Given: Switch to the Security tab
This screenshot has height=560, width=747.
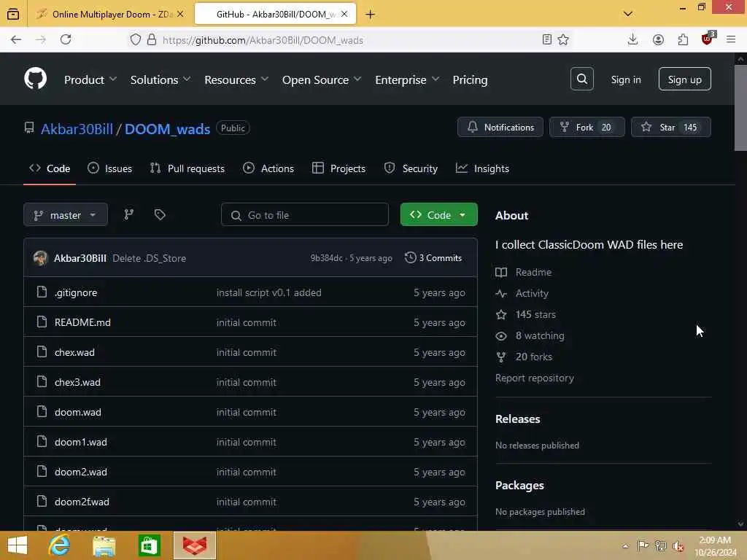Looking at the screenshot, I should [411, 168].
